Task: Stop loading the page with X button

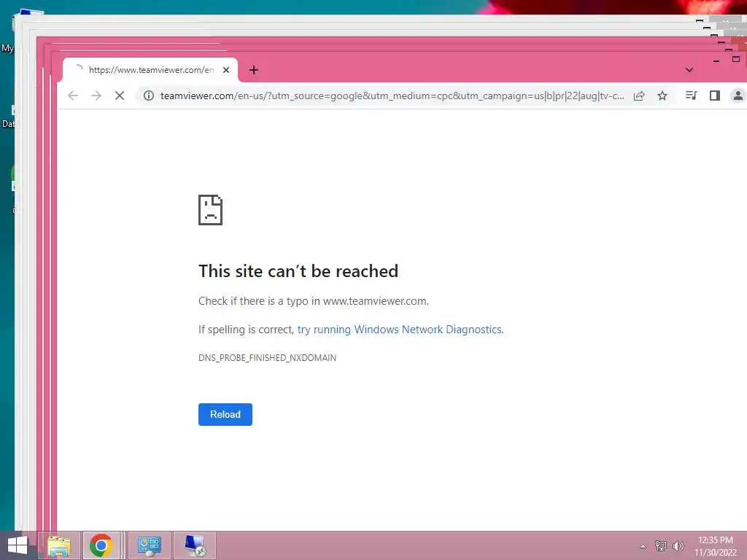Action: 120,96
